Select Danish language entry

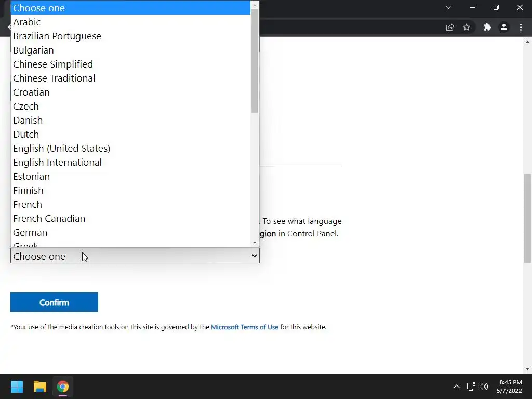pos(130,121)
